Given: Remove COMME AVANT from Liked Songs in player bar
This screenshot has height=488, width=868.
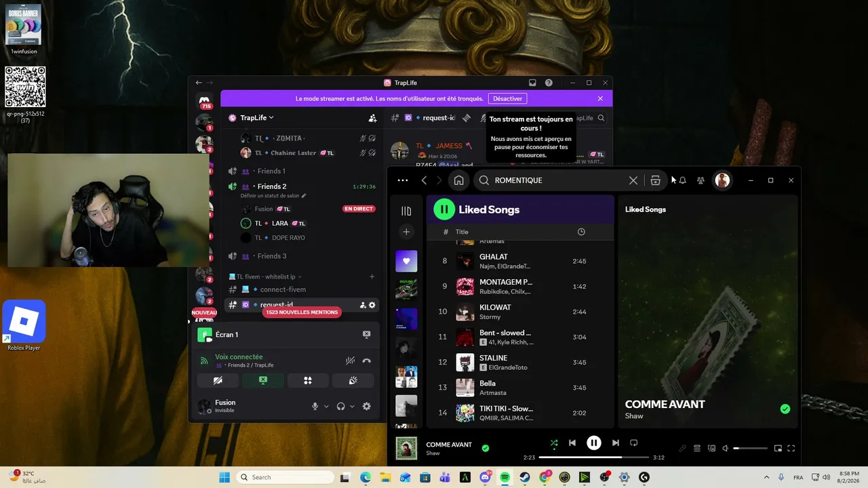Looking at the screenshot, I should pyautogui.click(x=486, y=448).
